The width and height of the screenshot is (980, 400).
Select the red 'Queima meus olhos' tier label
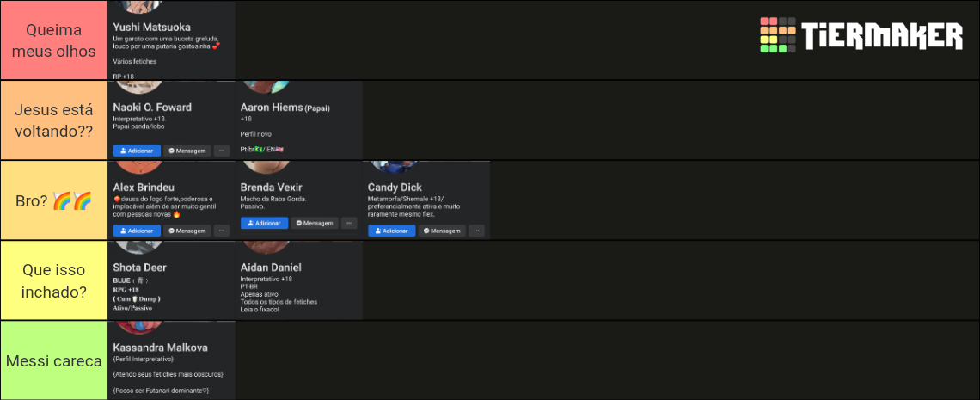click(x=54, y=40)
